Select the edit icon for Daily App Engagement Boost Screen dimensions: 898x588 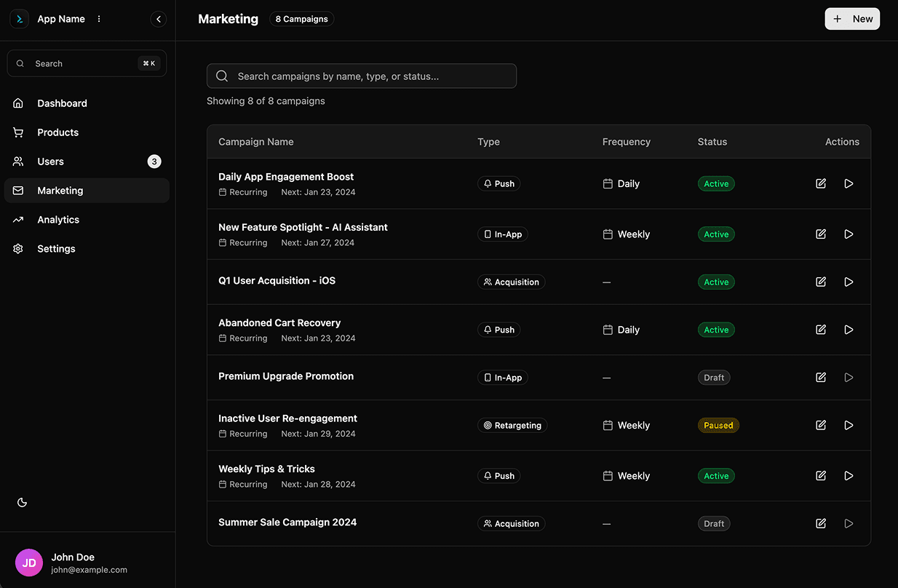(821, 183)
